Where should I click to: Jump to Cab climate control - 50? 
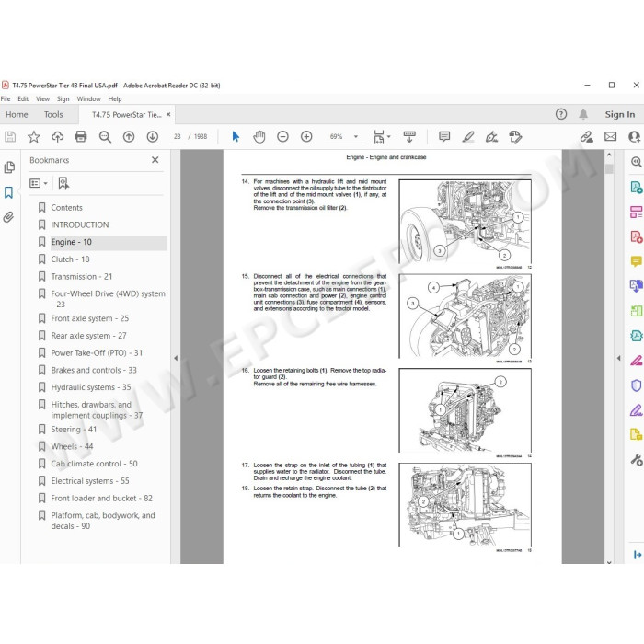[x=94, y=464]
